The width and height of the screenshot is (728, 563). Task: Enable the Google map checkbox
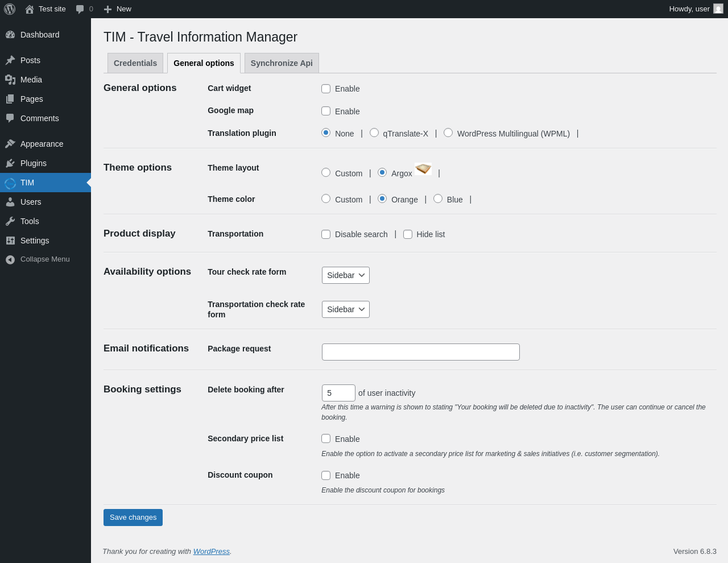pos(326,111)
